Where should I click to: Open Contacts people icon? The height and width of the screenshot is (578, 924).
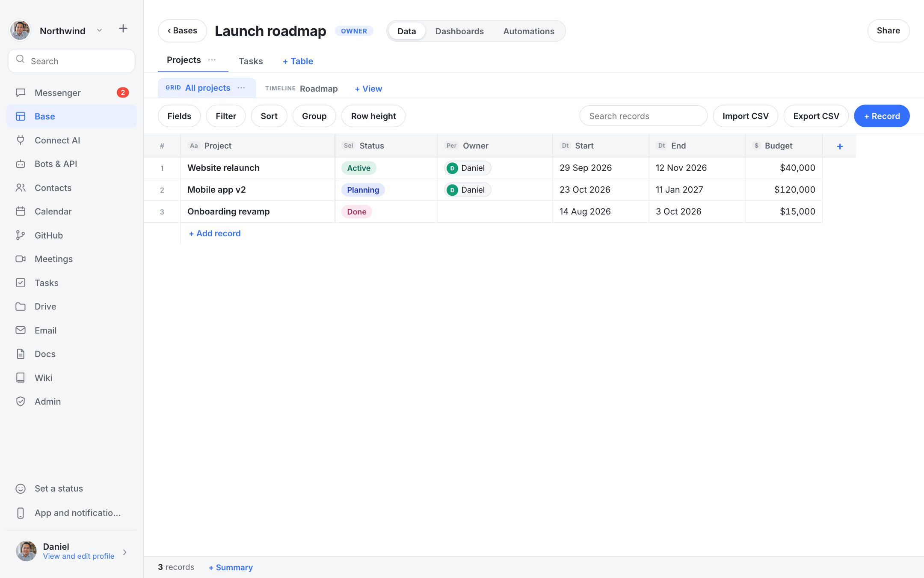coord(21,188)
